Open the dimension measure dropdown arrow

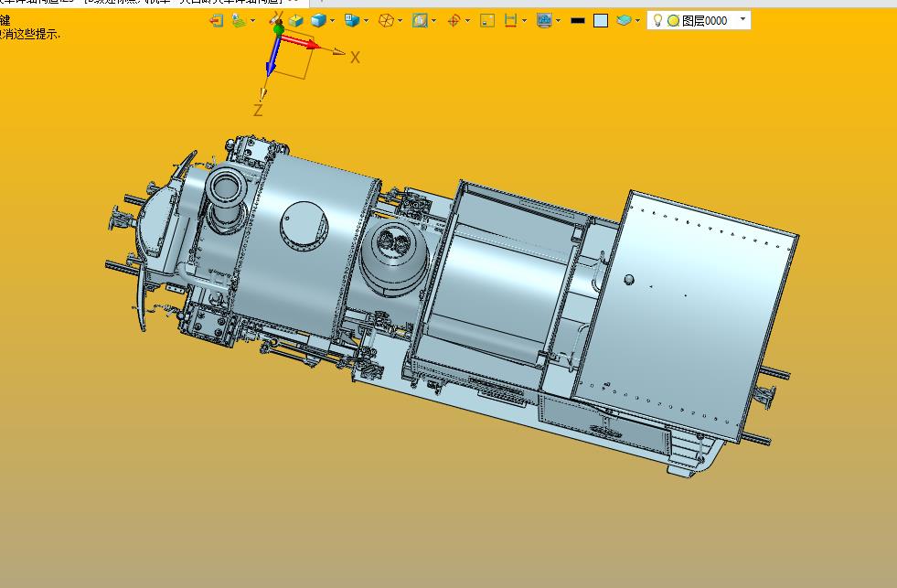point(525,21)
